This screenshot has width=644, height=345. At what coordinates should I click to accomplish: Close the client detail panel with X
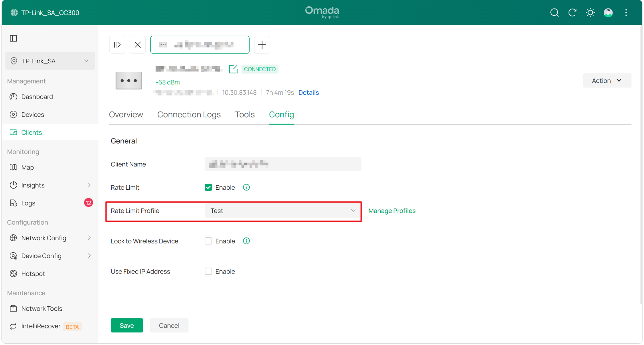point(138,45)
